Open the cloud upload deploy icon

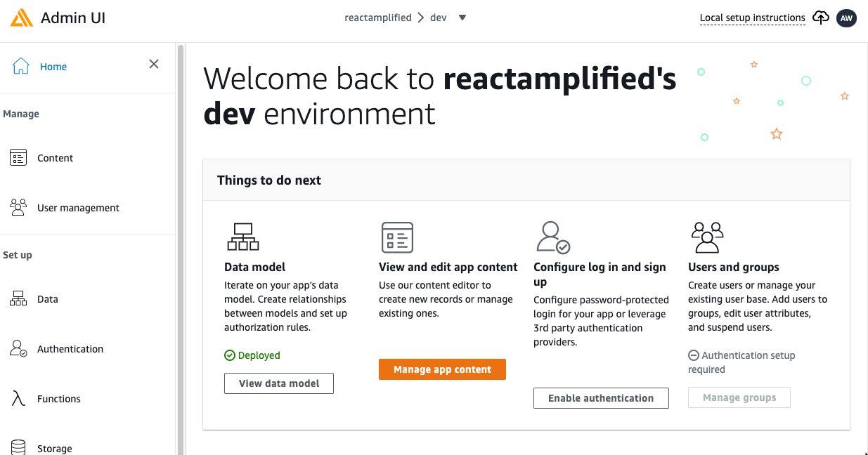pos(821,18)
